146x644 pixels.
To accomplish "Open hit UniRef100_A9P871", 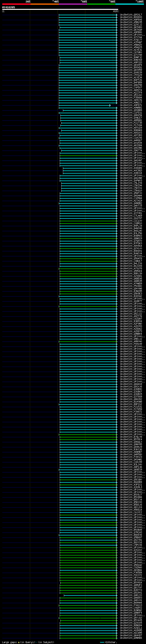I will pyautogui.click(x=131, y=105).
